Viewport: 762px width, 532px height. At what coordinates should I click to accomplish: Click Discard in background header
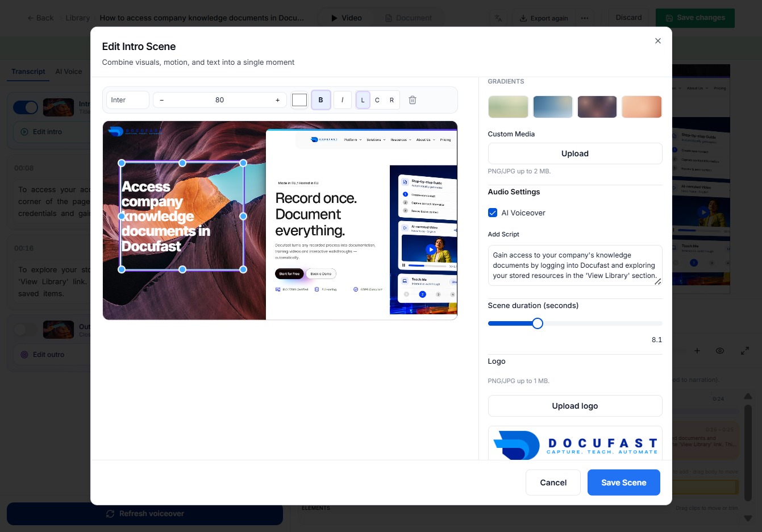click(628, 18)
